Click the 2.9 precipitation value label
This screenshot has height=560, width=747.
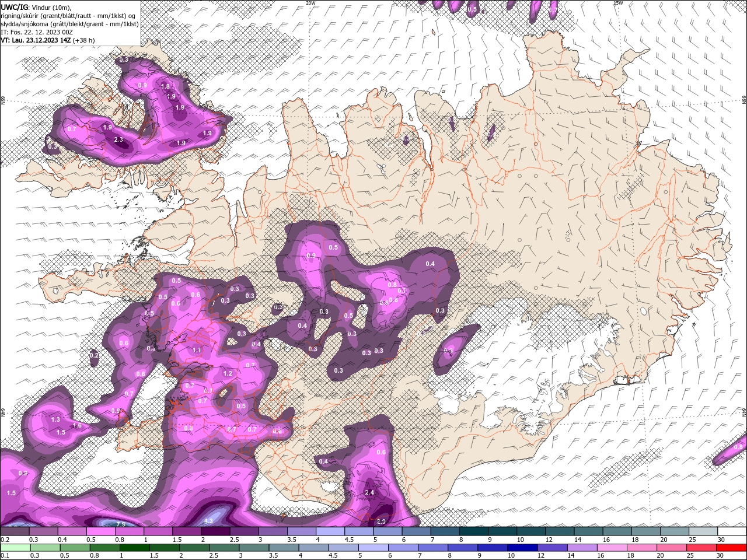(382, 521)
